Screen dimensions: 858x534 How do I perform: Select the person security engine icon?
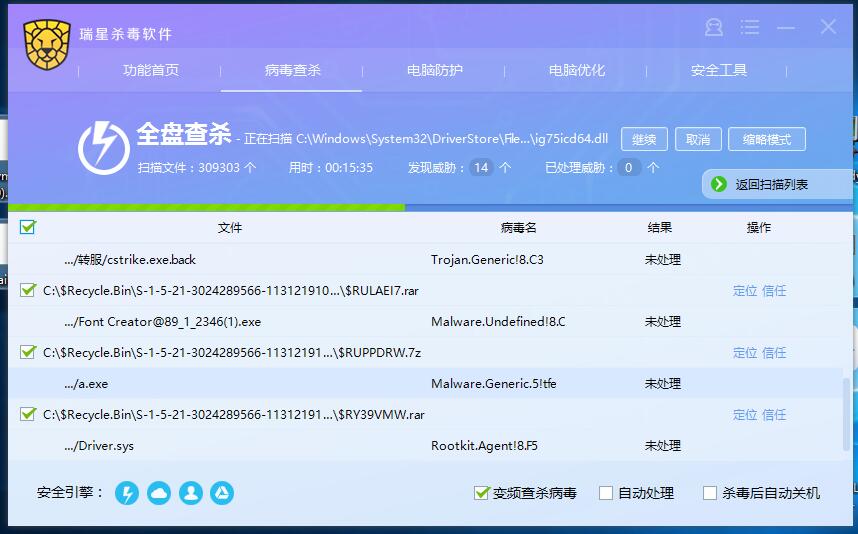point(190,493)
